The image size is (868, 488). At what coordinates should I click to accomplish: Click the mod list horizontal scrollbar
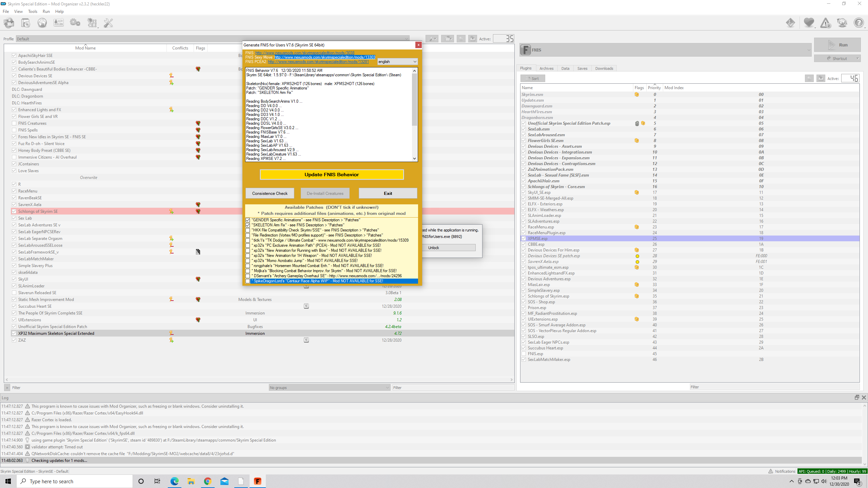[259, 380]
